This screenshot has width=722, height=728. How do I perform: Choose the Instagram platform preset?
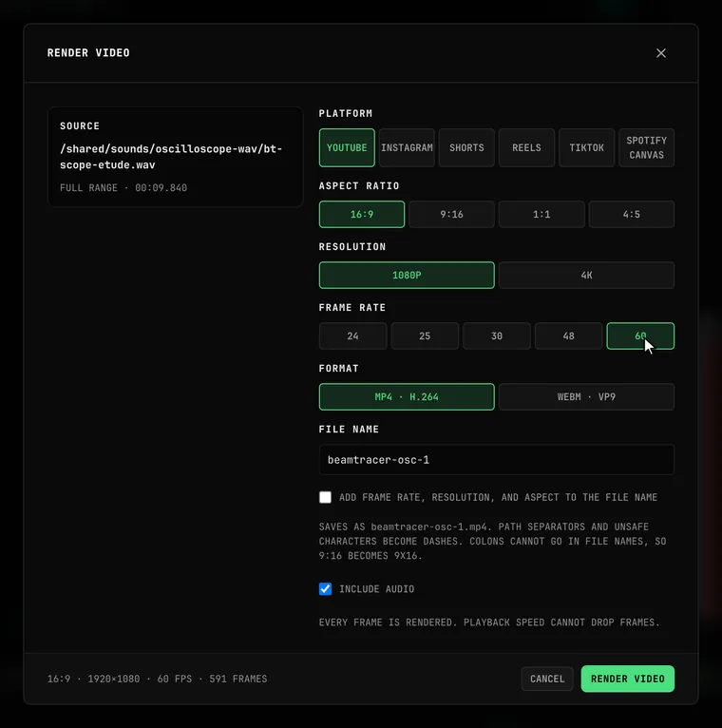[x=407, y=147]
